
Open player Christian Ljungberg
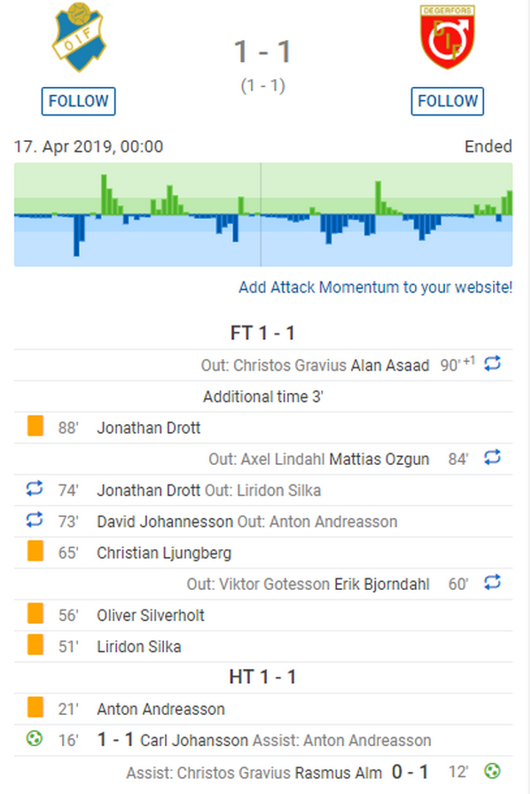coord(164,553)
